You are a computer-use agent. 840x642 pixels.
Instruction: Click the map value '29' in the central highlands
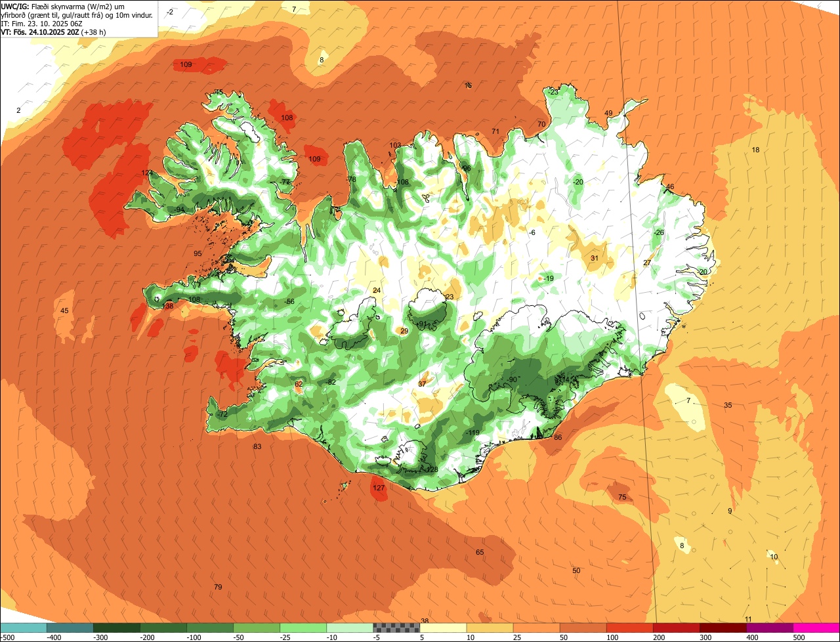(x=404, y=331)
